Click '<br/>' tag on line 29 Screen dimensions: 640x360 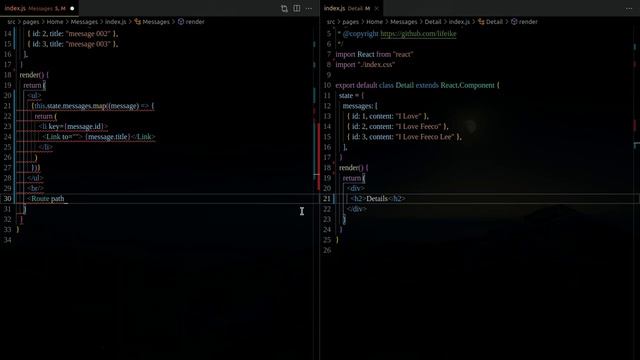[x=36, y=189]
